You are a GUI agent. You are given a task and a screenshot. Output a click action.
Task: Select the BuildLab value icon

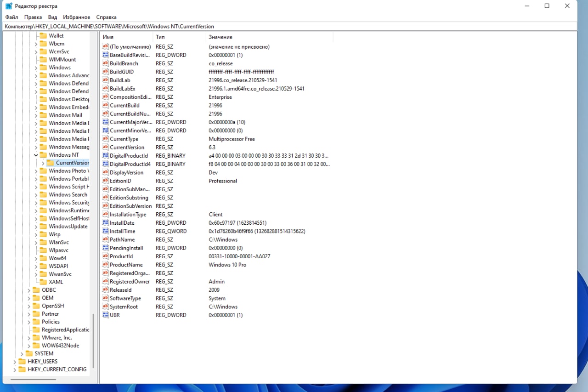click(105, 80)
